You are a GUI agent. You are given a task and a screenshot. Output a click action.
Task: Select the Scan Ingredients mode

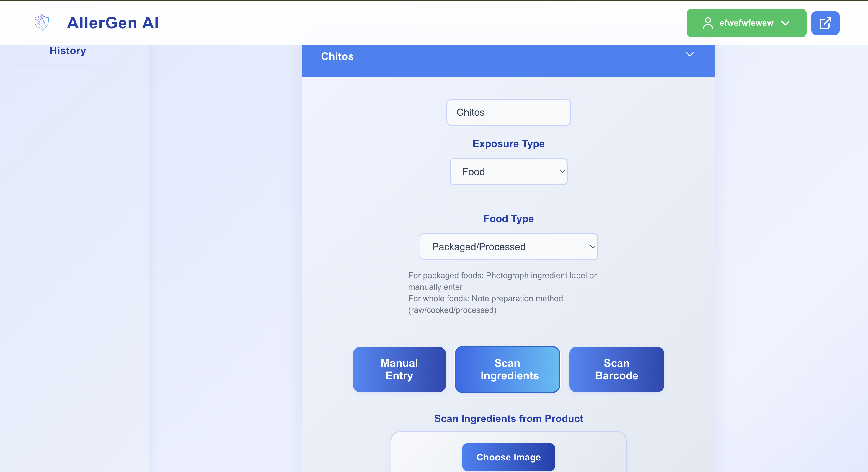click(507, 369)
